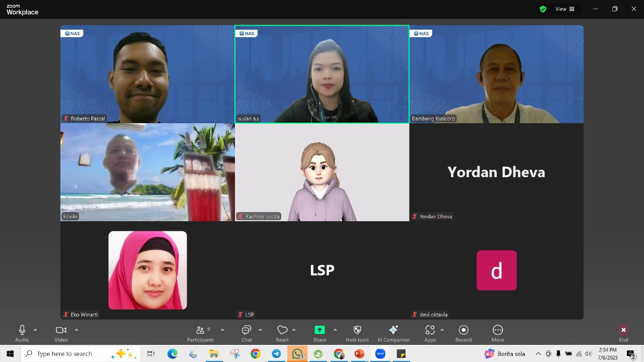
Task: Select wulan a.s video tile
Action: tap(322, 74)
